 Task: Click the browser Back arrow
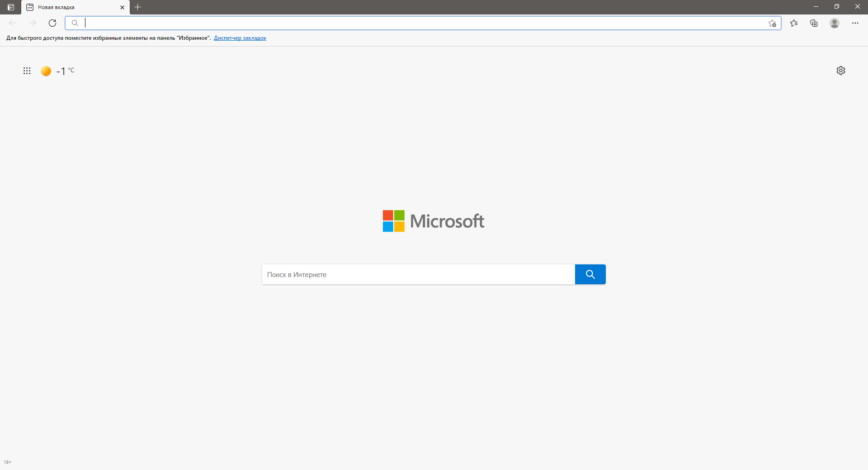coord(13,23)
